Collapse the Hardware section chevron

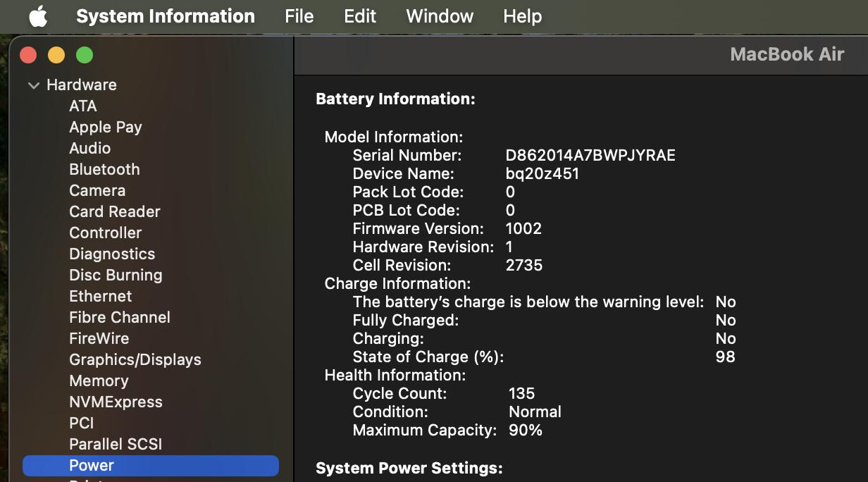coord(33,85)
